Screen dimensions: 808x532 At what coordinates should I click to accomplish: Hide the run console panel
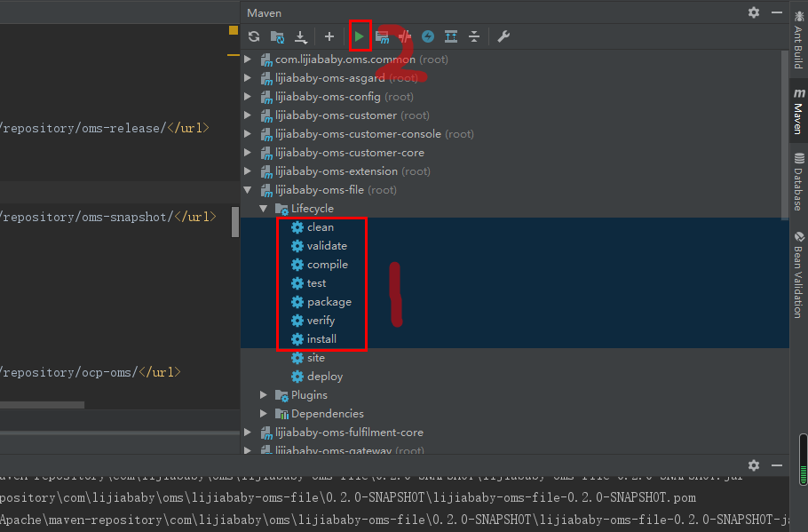click(x=777, y=465)
